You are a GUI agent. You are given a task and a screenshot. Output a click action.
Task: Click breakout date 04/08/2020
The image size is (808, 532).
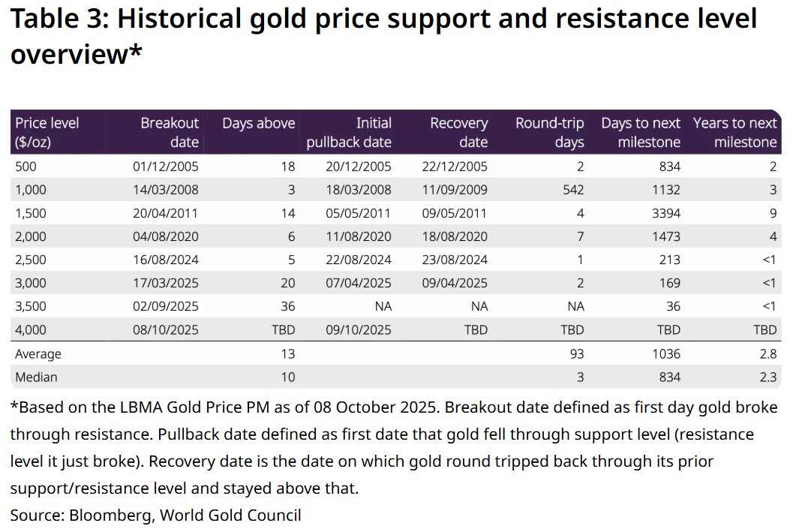coord(166,236)
